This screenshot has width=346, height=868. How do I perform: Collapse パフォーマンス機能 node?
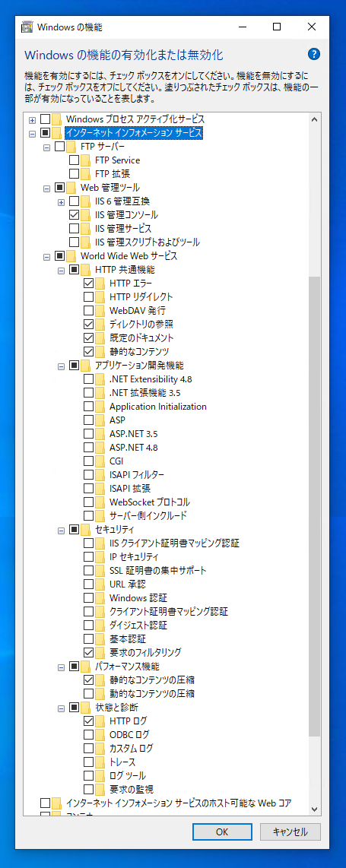point(61,667)
